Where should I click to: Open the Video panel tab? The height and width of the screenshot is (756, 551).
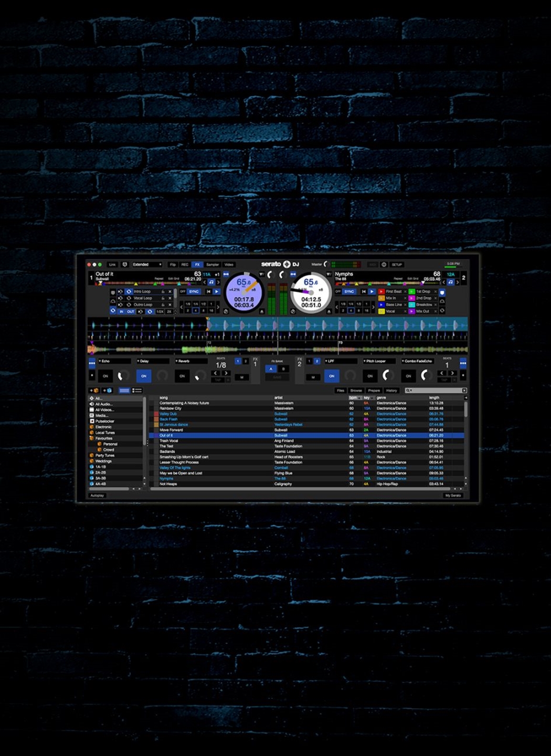[x=229, y=265]
